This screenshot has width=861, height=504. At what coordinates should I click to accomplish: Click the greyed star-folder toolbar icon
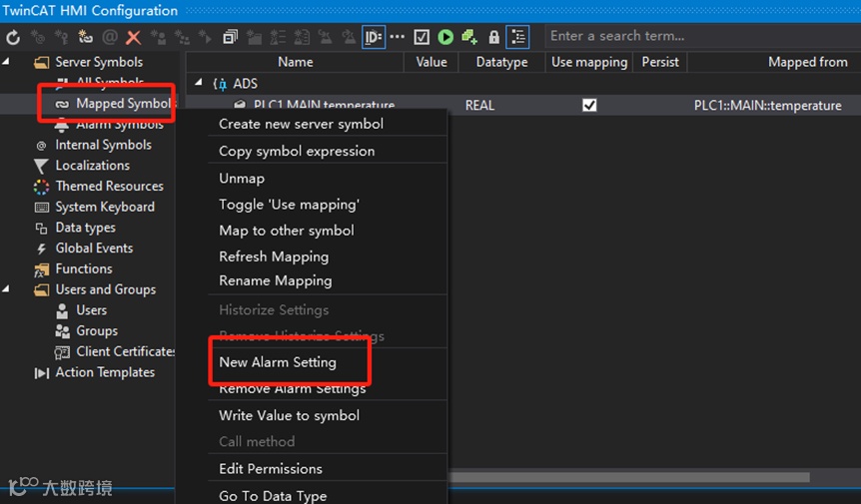(x=254, y=37)
